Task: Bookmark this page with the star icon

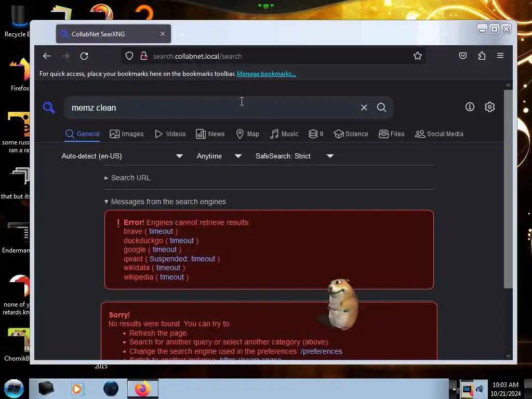Action: 418,56
